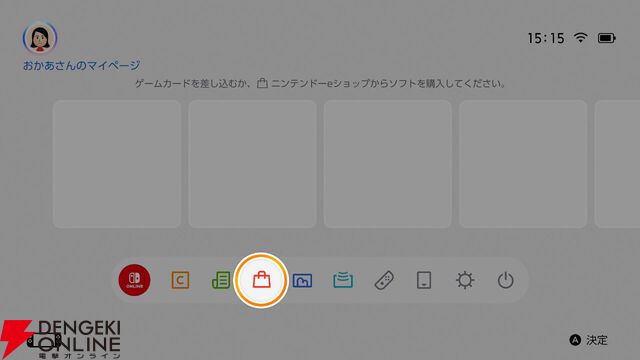This screenshot has width=640, height=360.
Task: Check the Wi-Fi signal icon
Action: point(580,38)
